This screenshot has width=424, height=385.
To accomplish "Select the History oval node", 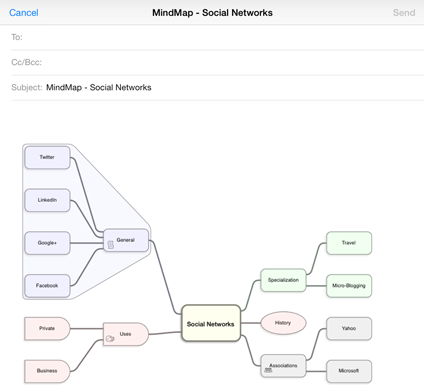I will [x=283, y=323].
